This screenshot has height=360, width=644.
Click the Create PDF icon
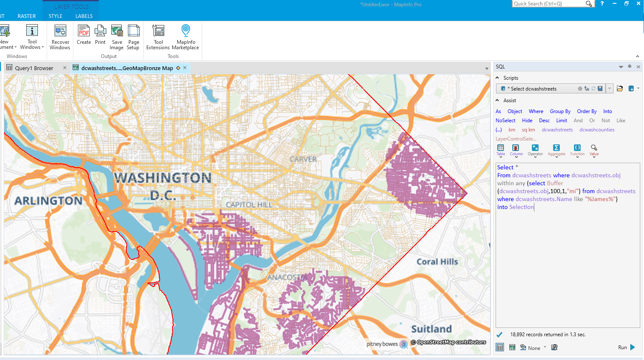[x=83, y=37]
